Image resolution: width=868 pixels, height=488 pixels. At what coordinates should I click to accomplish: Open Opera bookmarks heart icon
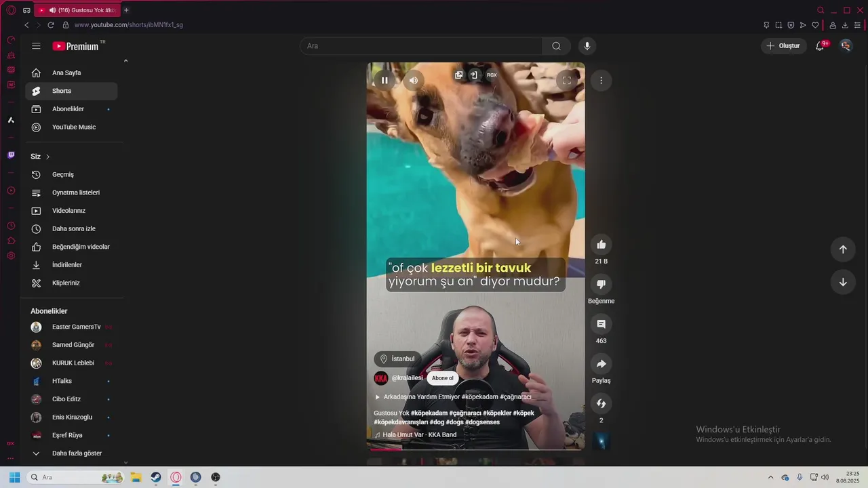pyautogui.click(x=815, y=25)
